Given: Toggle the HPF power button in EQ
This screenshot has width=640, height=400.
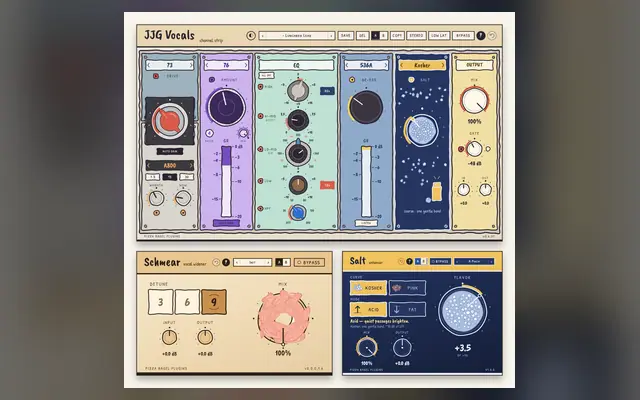Looking at the screenshot, I should tap(260, 209).
